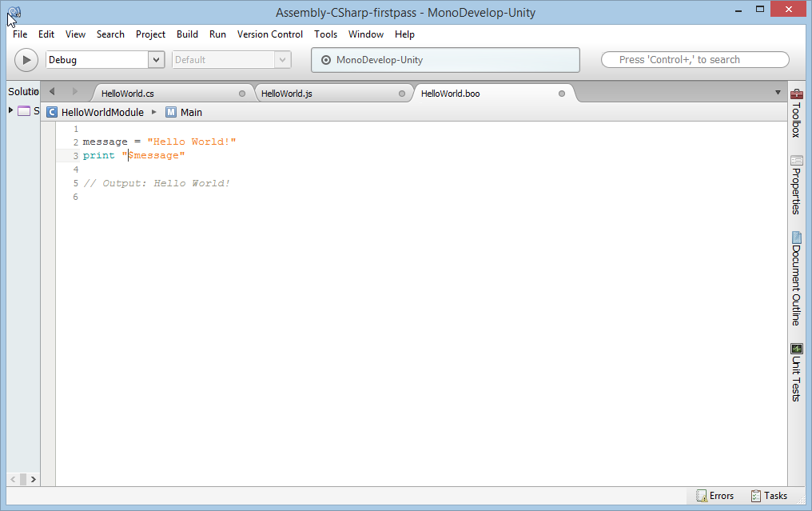Screen dimensions: 812x511
Task: Click the HelloWorldModule class icon in breadcrumb
Action: (52, 112)
